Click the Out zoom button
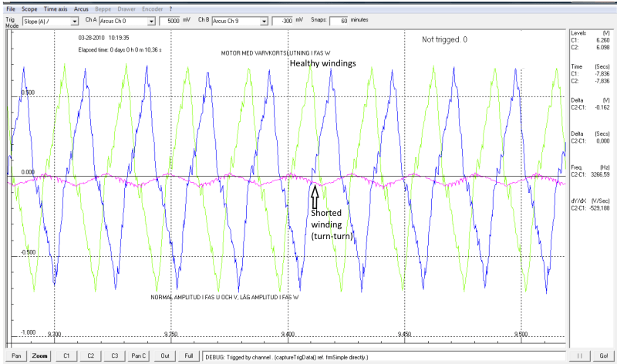 click(x=165, y=356)
